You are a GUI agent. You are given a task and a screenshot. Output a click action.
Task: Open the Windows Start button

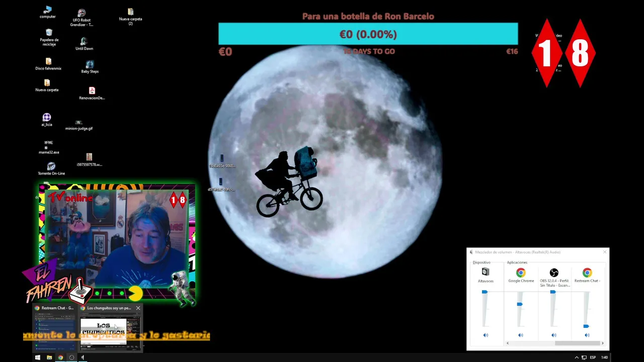point(37,357)
